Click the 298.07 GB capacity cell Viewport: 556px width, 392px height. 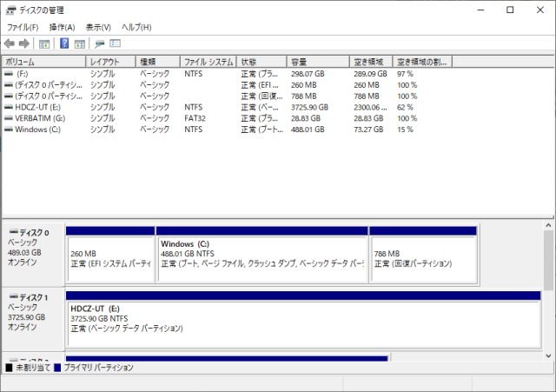pos(308,74)
